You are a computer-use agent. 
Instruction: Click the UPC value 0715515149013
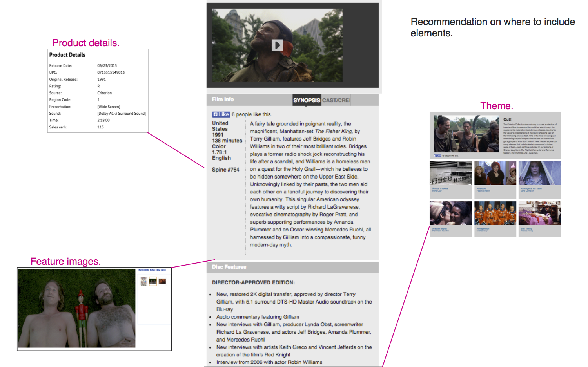click(x=111, y=72)
